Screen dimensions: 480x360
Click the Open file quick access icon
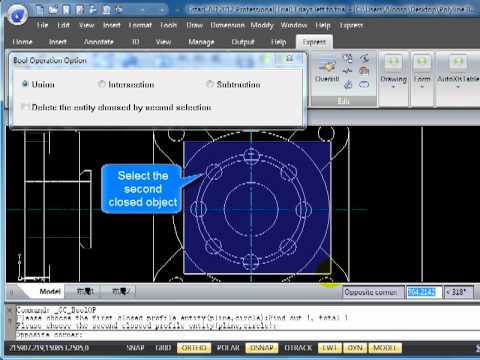pyautogui.click(x=53, y=10)
